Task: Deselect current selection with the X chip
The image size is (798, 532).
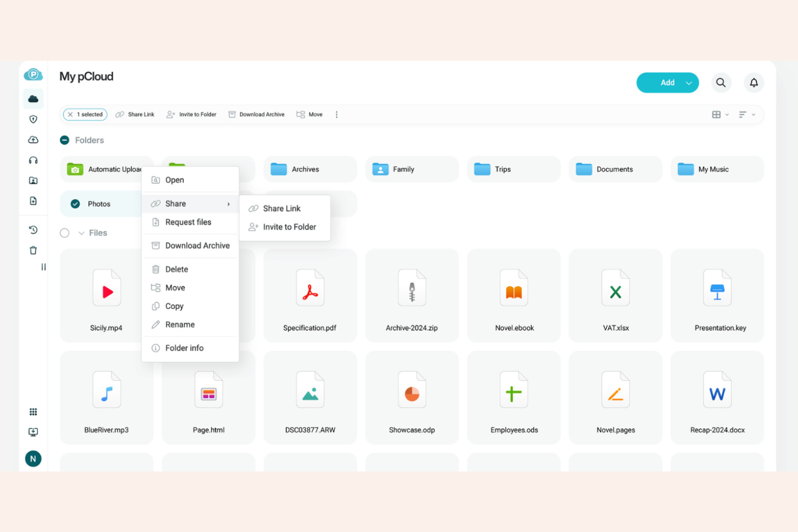Action: point(70,114)
